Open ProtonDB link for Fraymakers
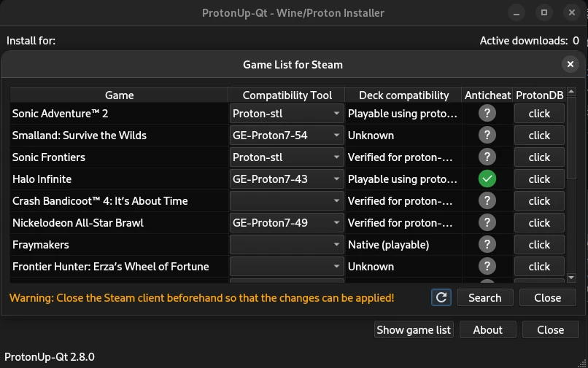 pyautogui.click(x=539, y=245)
